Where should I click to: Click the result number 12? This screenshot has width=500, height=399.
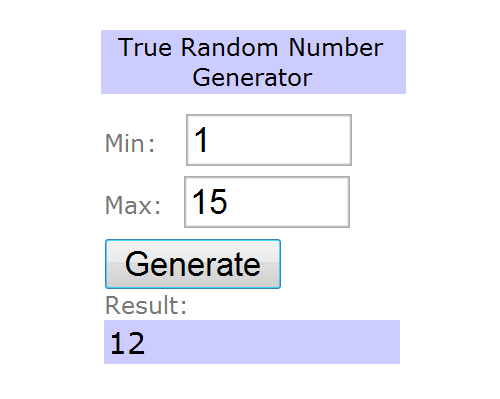point(127,343)
